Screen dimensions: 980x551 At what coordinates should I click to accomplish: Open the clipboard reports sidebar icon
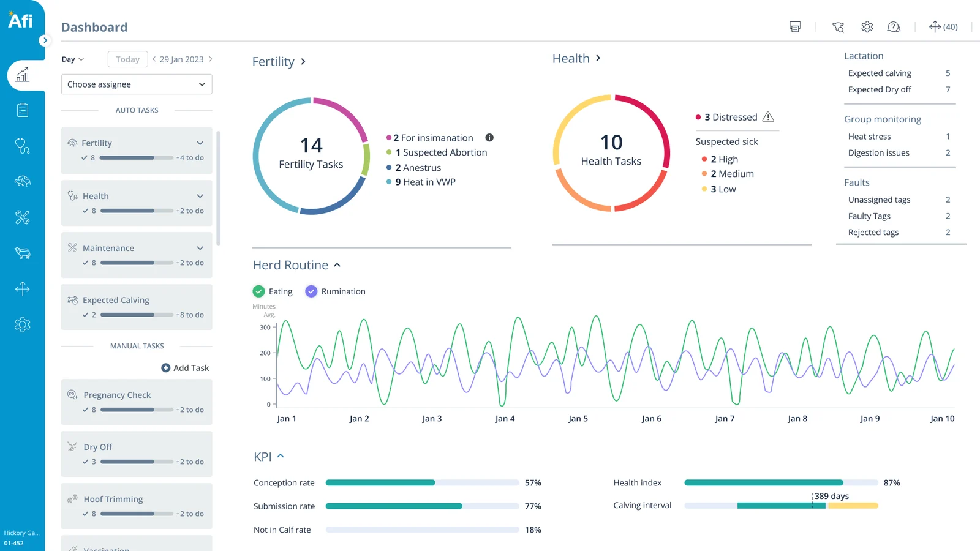(23, 110)
